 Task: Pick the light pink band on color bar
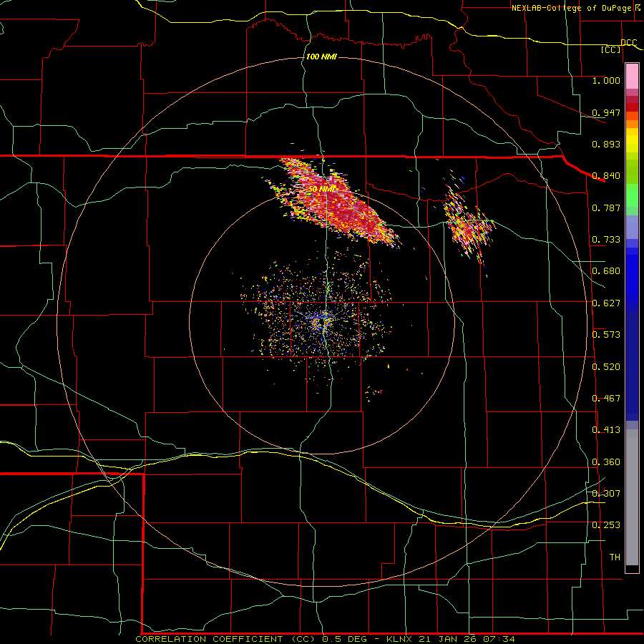click(632, 77)
